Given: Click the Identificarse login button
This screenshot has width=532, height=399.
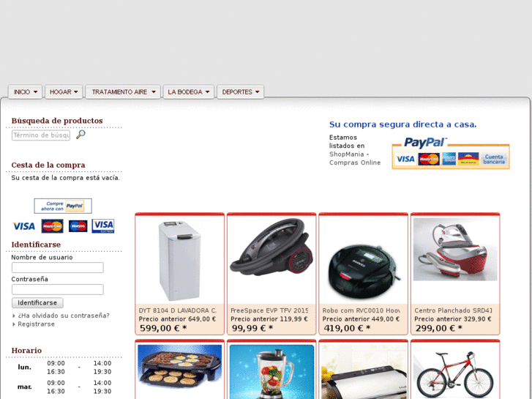Looking at the screenshot, I should coord(37,302).
